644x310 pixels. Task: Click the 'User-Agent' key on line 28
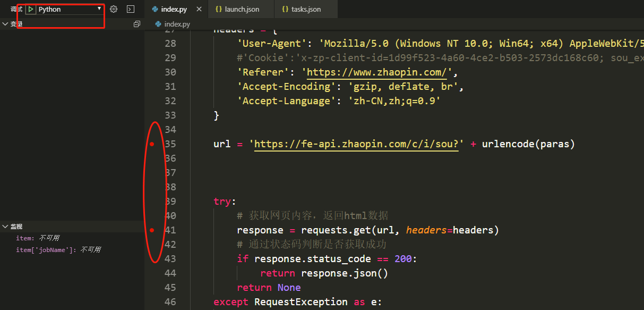pos(272,44)
